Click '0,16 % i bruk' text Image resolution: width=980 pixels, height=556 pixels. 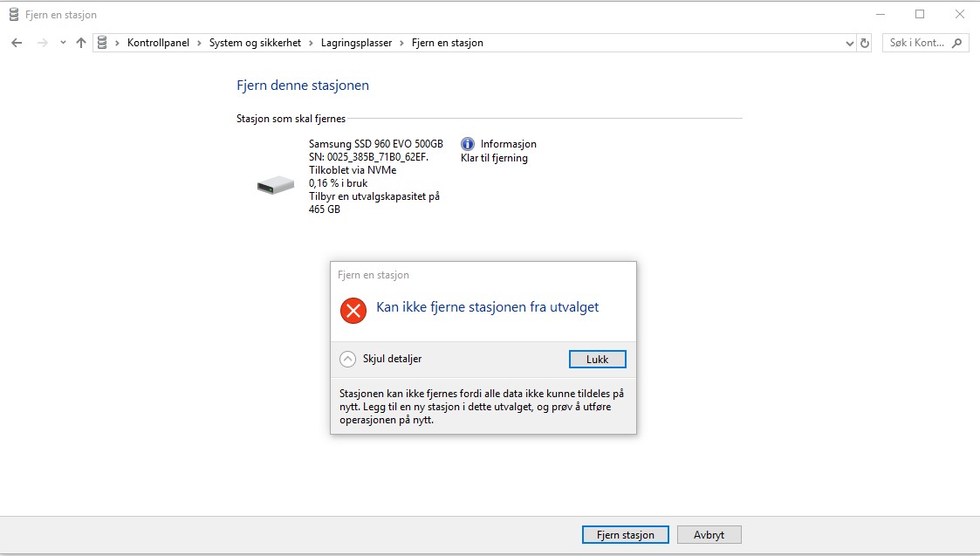[x=338, y=183]
